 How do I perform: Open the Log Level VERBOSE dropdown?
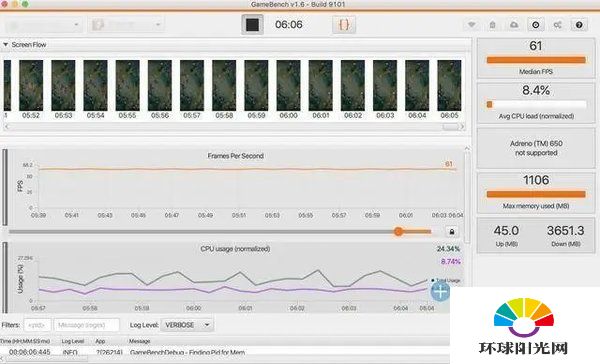point(187,325)
